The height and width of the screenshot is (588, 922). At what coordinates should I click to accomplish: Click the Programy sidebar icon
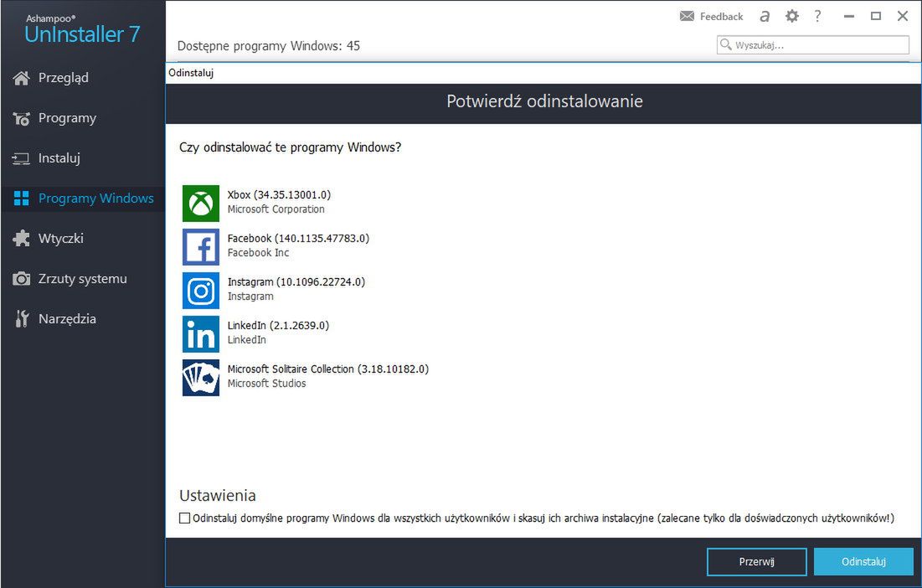(x=21, y=118)
